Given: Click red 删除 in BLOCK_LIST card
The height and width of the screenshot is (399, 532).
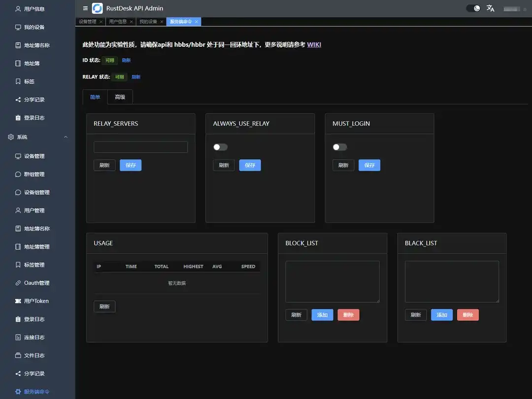Looking at the screenshot, I should [x=348, y=315].
